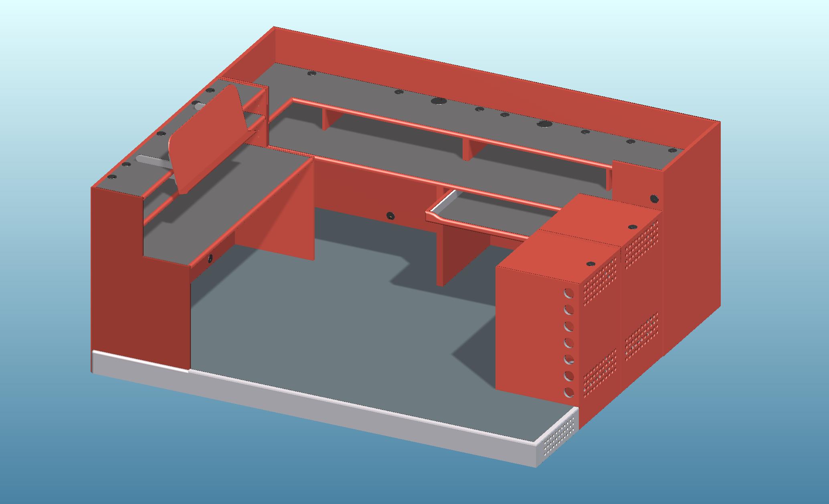Screen dimensions: 829x504
Task: Click the grommet on front cabinet top
Action: [590, 264]
